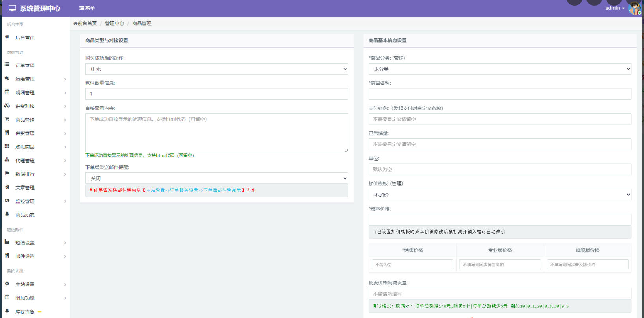Click the shopping cart icon for 商品管理
Screen dimensions: 644x318
[7, 119]
